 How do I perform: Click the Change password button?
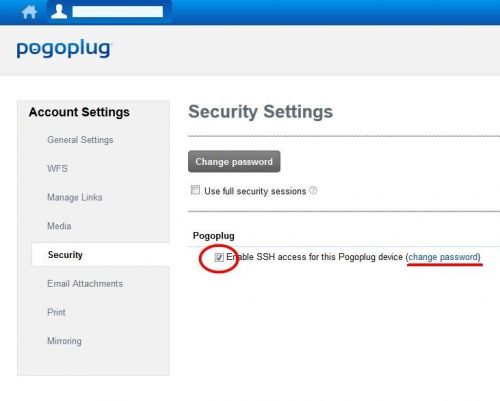point(234,162)
